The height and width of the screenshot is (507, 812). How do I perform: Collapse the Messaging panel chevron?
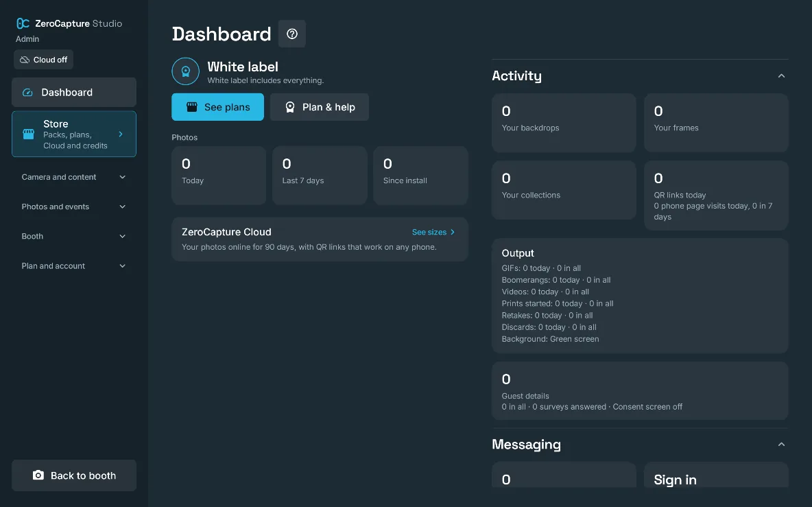pos(781,445)
